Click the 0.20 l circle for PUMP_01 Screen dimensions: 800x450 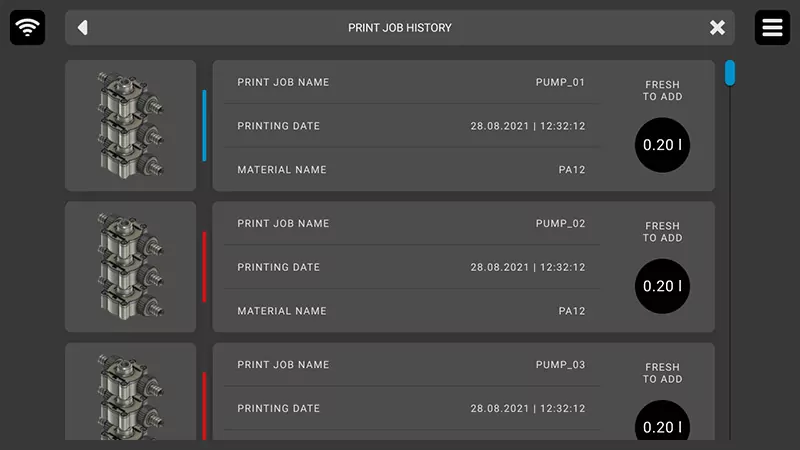click(x=662, y=145)
